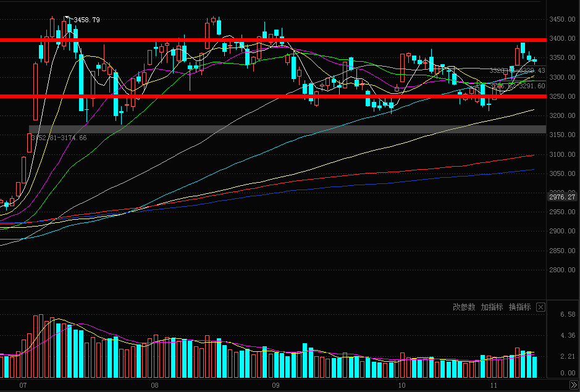
Task: Click the latest cyan candlestick on the right
Action: click(534, 60)
